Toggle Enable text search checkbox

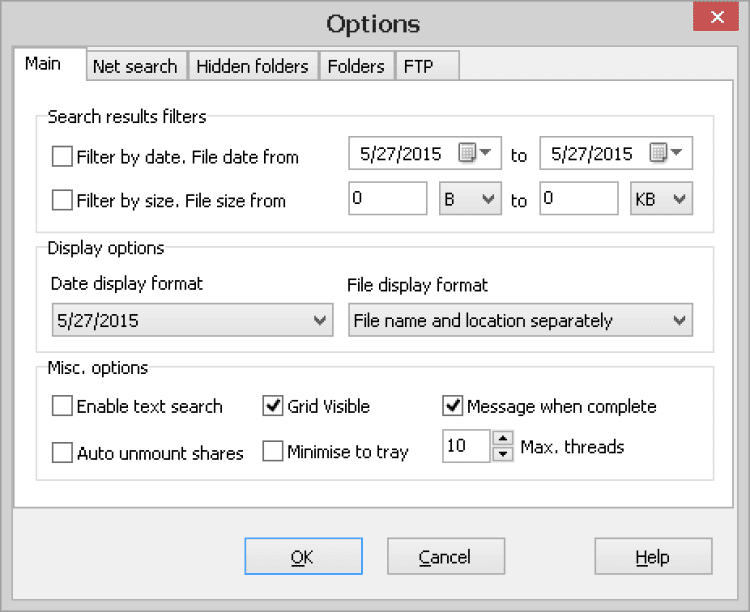click(63, 406)
